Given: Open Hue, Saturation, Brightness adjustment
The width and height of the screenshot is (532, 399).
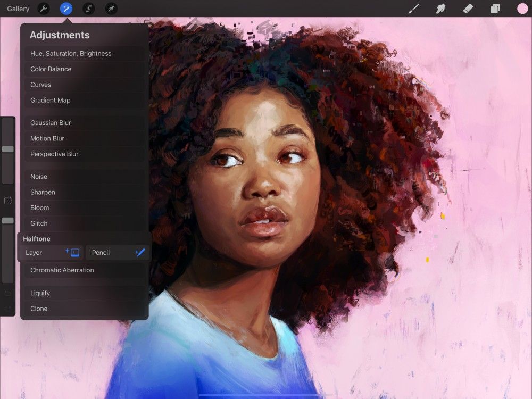Looking at the screenshot, I should coord(71,53).
